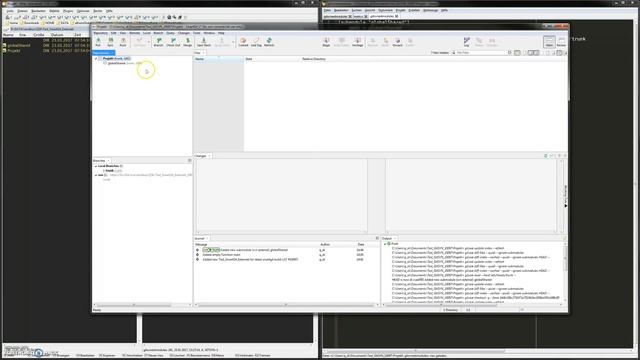640x360 pixels.
Task: Click the Save Stash toolbar button
Action: click(204, 42)
